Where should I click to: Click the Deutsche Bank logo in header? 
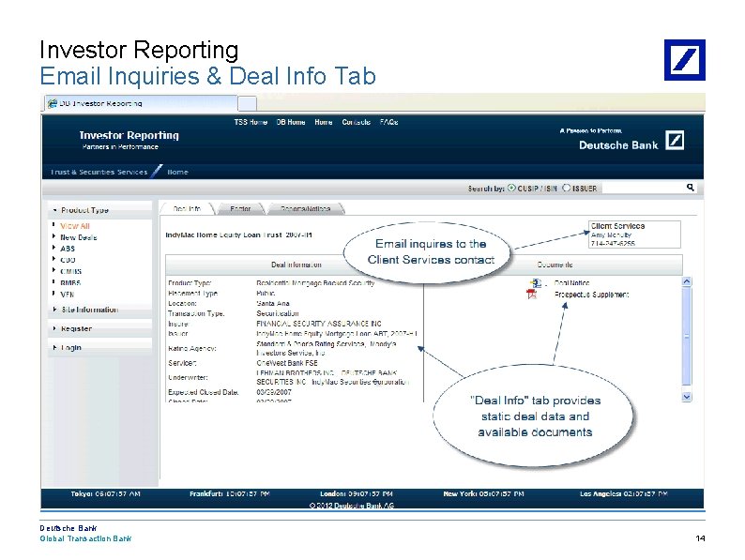point(675,141)
